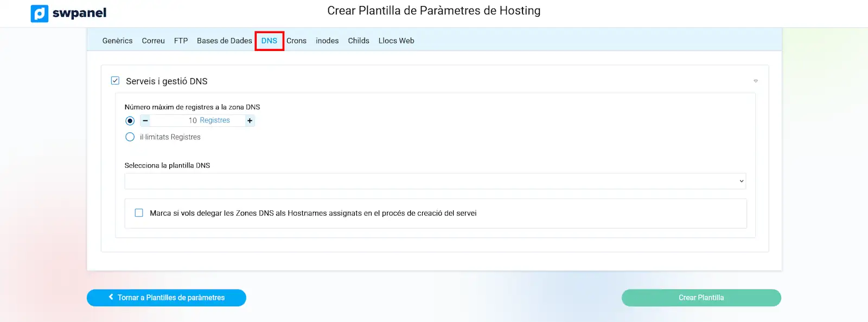
Task: Open the Llocs Web tab
Action: [x=396, y=41]
